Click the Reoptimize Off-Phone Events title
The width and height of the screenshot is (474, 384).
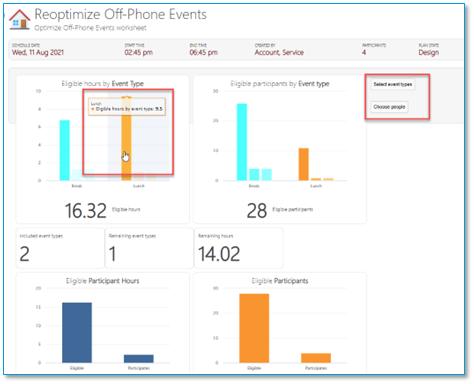tap(120, 15)
